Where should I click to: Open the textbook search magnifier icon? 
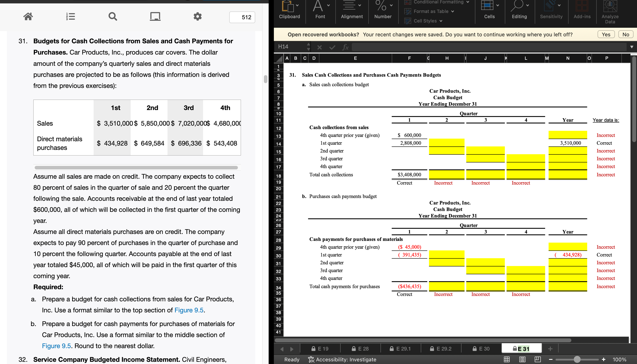click(113, 16)
